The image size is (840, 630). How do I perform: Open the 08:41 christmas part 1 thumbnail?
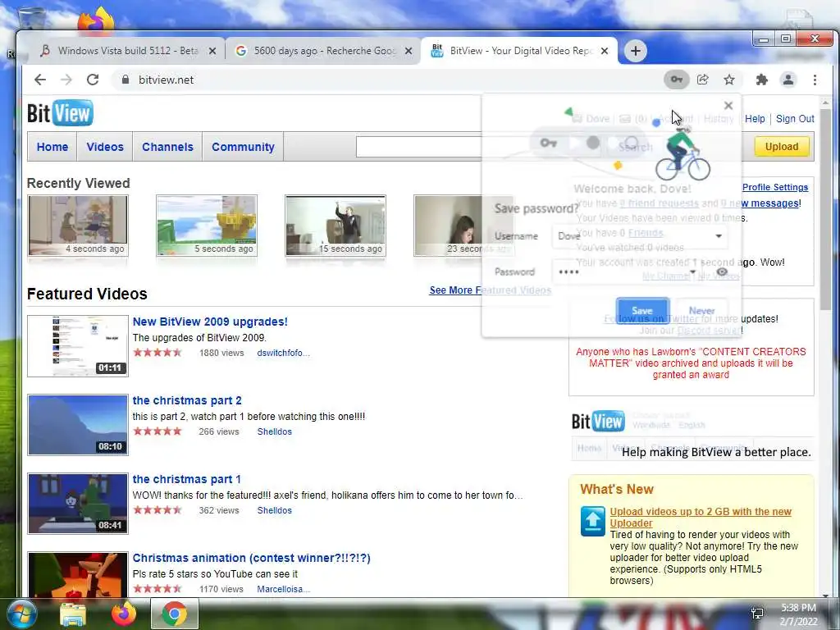click(x=78, y=504)
